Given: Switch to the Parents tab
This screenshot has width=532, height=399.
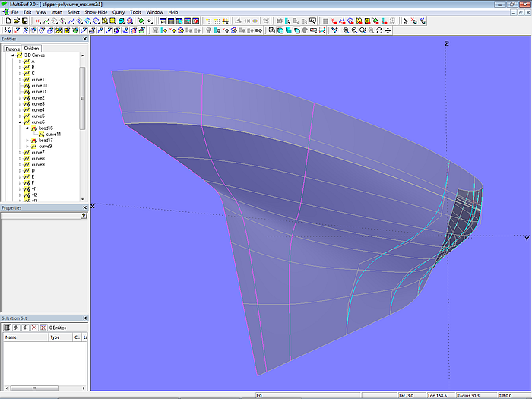Looking at the screenshot, I should pyautogui.click(x=12, y=48).
